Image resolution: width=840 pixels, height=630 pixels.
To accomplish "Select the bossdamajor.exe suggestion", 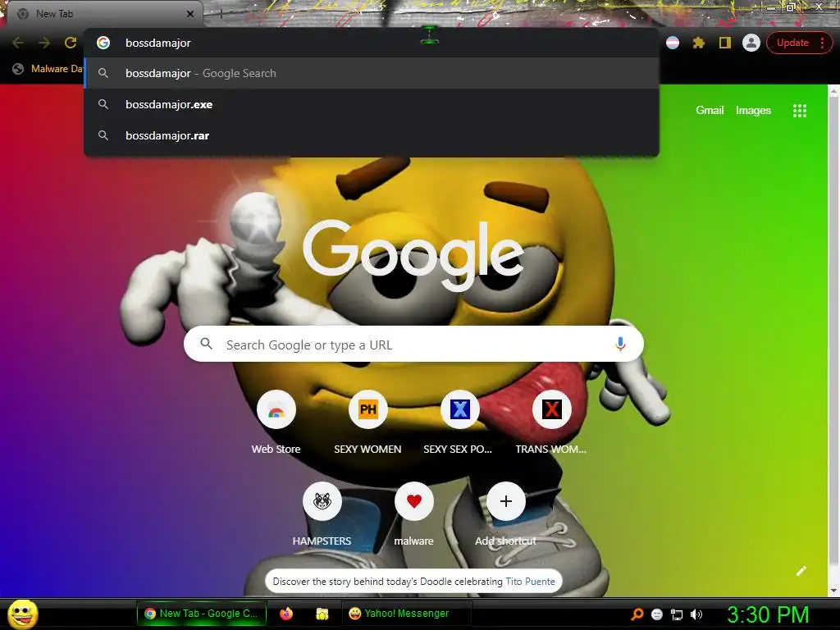I will click(372, 104).
